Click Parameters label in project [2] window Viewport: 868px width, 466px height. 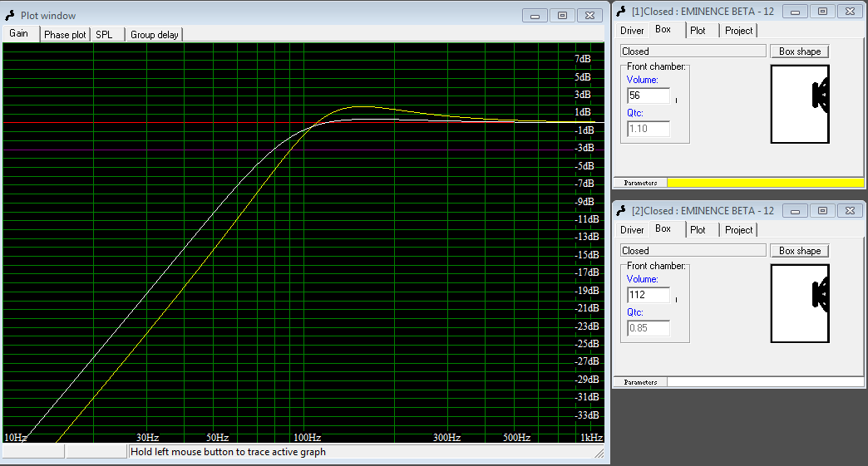640,383
